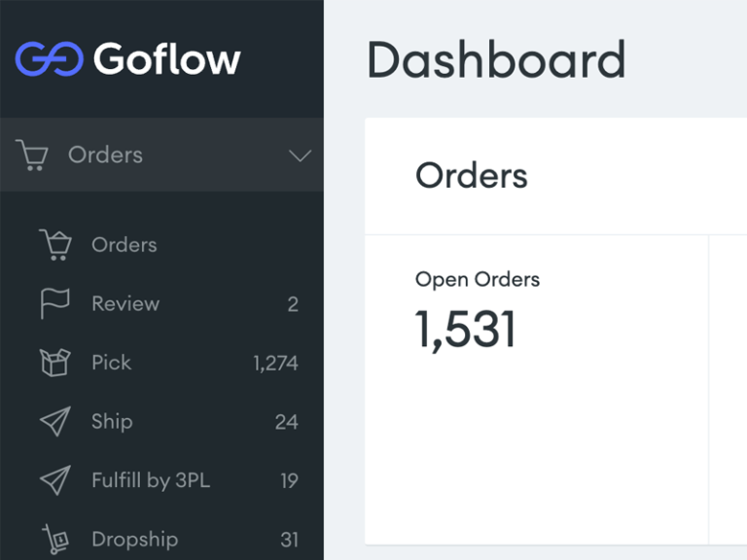747x560 pixels.
Task: Click the Fulfill by 3PL plane icon
Action: (54, 480)
